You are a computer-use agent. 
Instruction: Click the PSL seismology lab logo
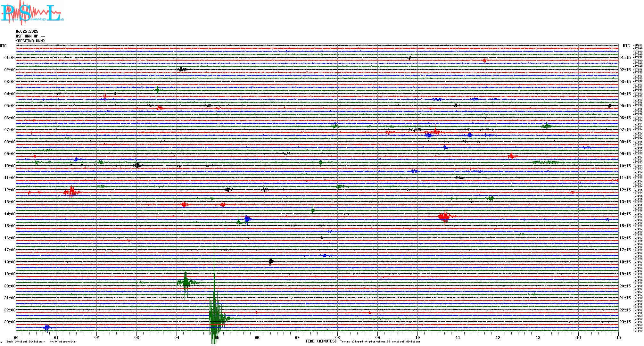tap(32, 13)
